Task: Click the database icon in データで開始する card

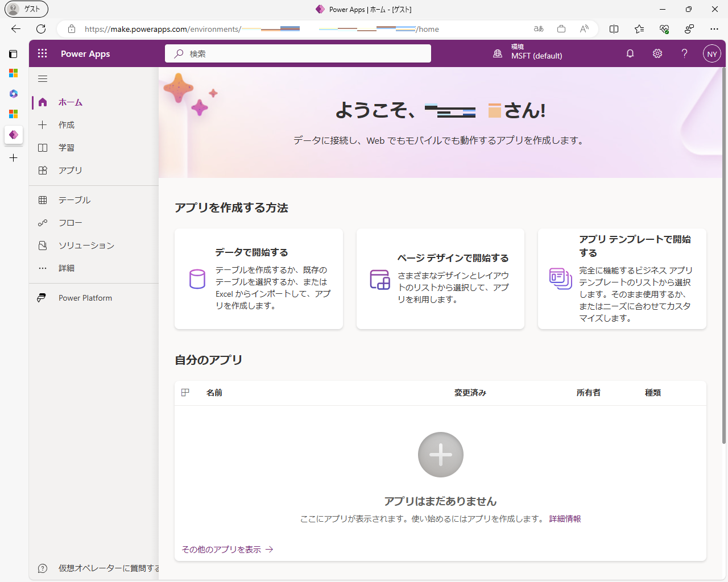Action: [x=197, y=279]
